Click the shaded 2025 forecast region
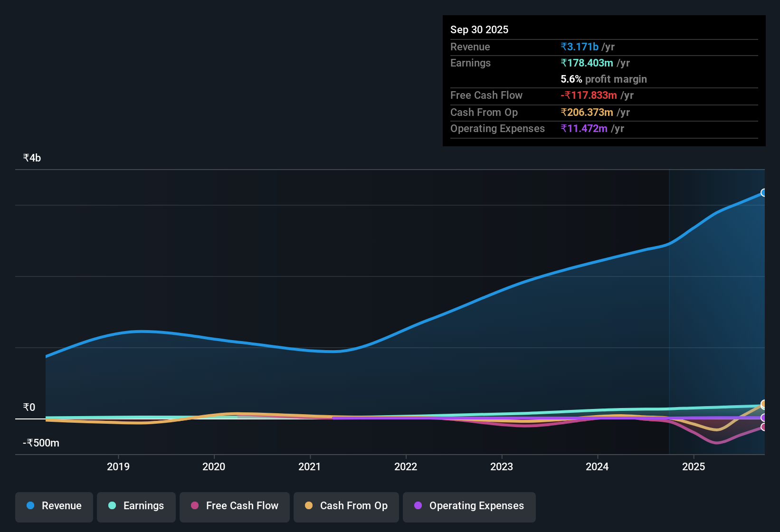The width and height of the screenshot is (780, 532). [x=713, y=309]
